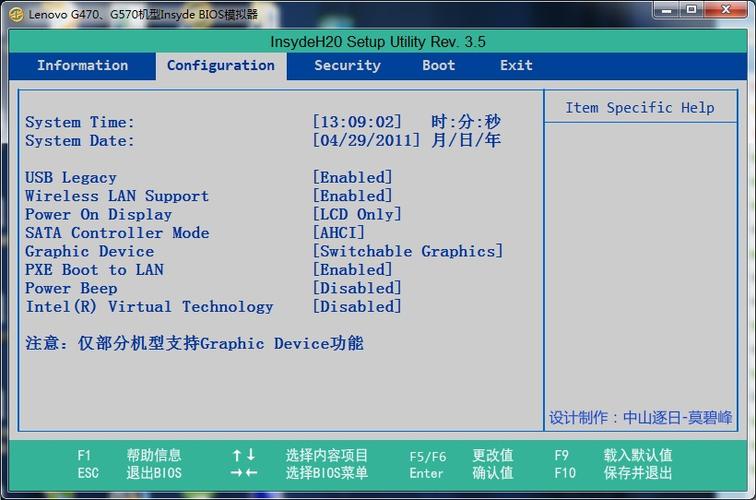The height and width of the screenshot is (500, 756).
Task: Toggle the Power Beep [Disabled] value
Action: [x=356, y=288]
